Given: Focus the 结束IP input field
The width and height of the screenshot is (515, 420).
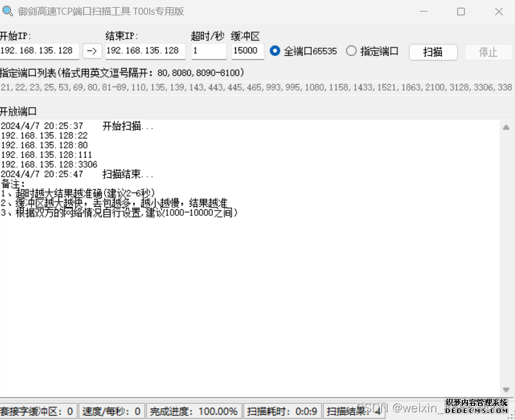Looking at the screenshot, I should [145, 51].
